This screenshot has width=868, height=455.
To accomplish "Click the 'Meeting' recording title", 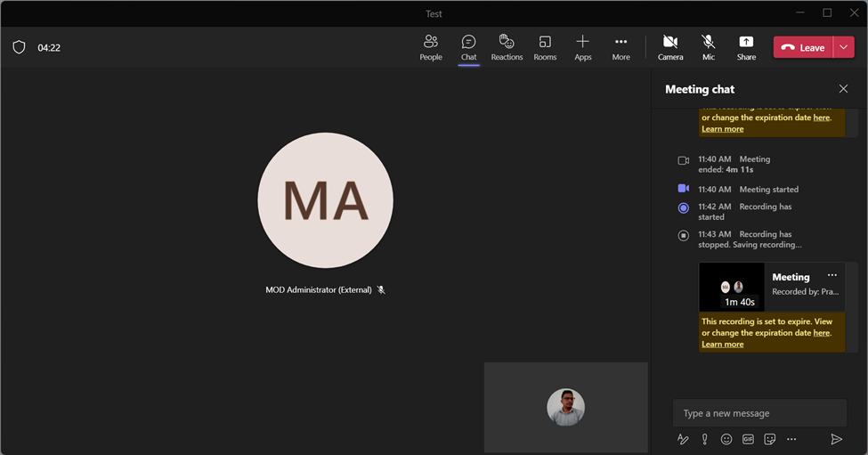I will [x=791, y=277].
